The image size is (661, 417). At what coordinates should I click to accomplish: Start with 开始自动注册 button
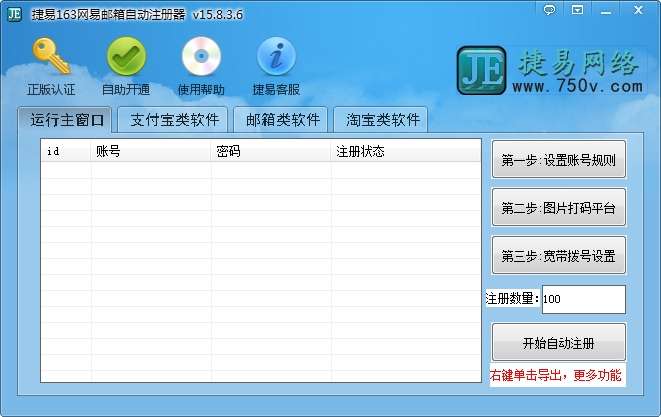tap(559, 343)
